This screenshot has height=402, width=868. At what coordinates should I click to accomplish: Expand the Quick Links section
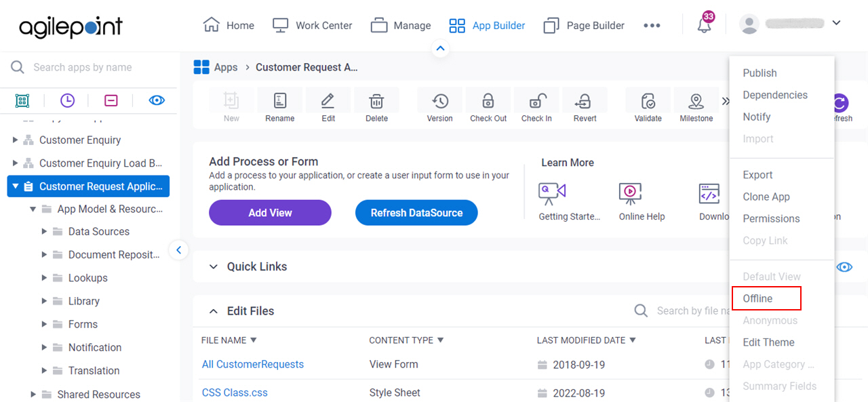tap(213, 267)
